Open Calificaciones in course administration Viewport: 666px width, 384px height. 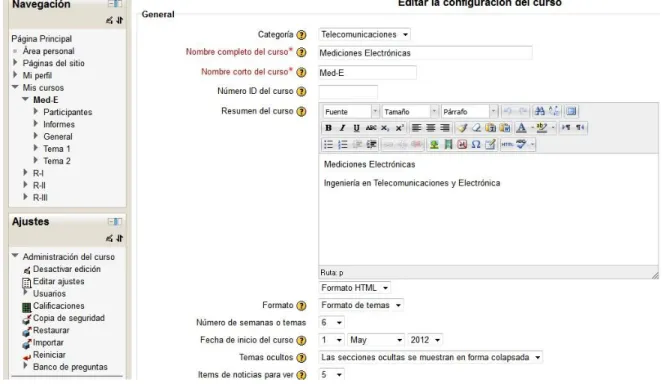point(59,306)
